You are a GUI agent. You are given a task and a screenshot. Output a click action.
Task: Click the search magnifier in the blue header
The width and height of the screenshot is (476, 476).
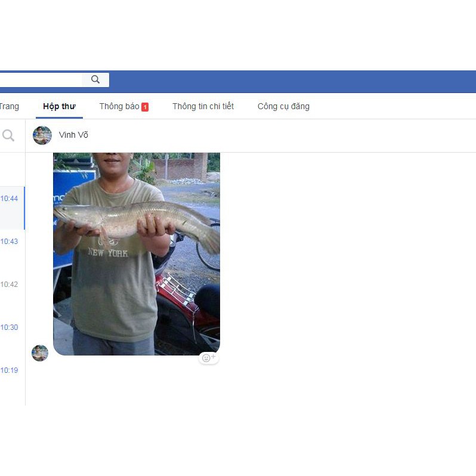click(x=95, y=79)
